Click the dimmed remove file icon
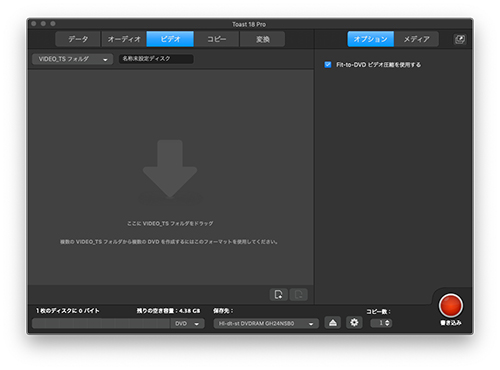The width and height of the screenshot is (500, 370). 298,295
